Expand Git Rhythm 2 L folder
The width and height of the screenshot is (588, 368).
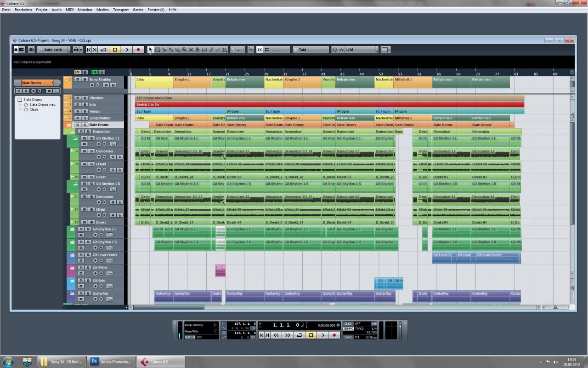[x=72, y=229]
